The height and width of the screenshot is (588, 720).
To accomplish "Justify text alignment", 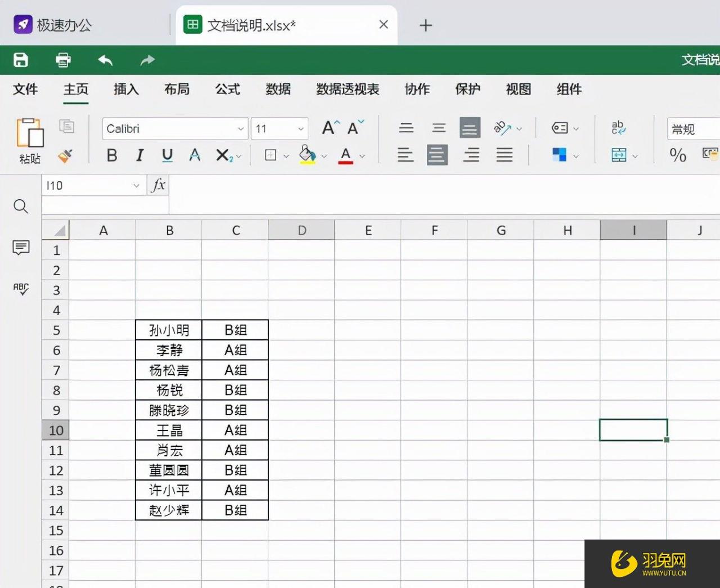I will click(504, 155).
